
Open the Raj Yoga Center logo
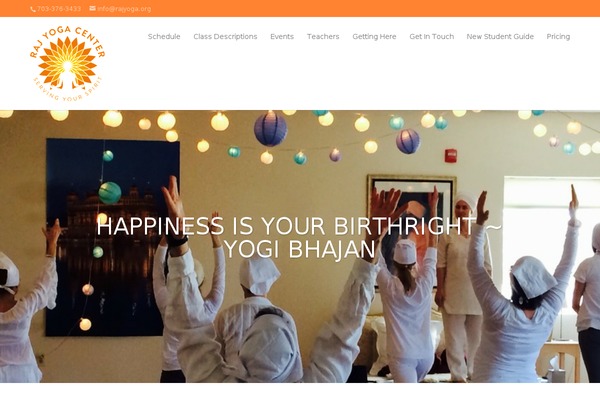click(67, 64)
